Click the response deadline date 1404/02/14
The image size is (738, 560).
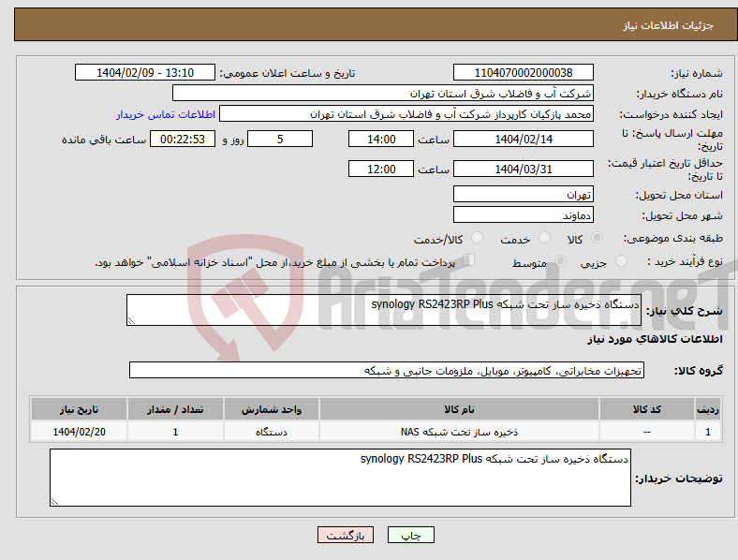[524, 139]
